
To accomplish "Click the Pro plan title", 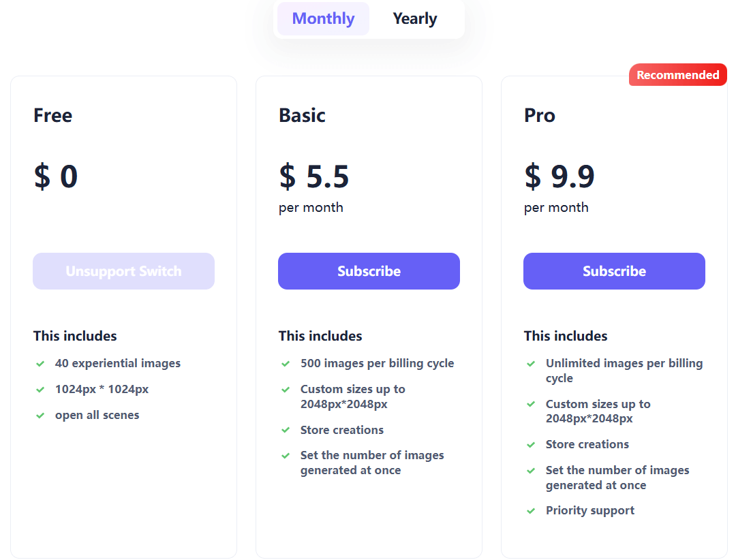I will (x=539, y=115).
